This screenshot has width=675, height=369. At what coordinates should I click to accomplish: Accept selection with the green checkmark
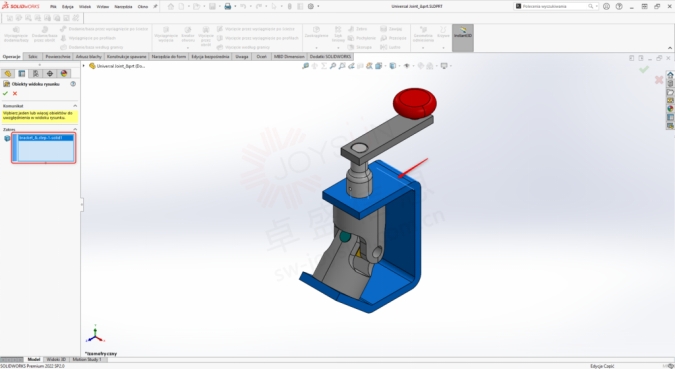(x=5, y=93)
